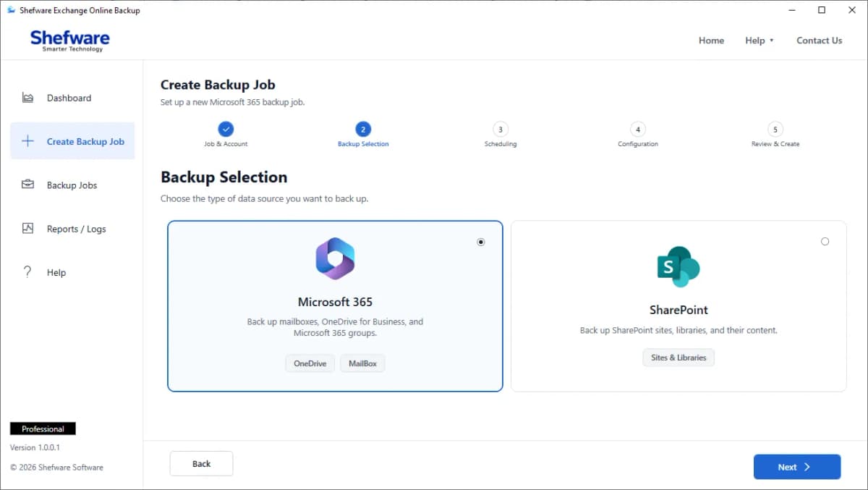Click the Scheduling step label

click(x=501, y=144)
